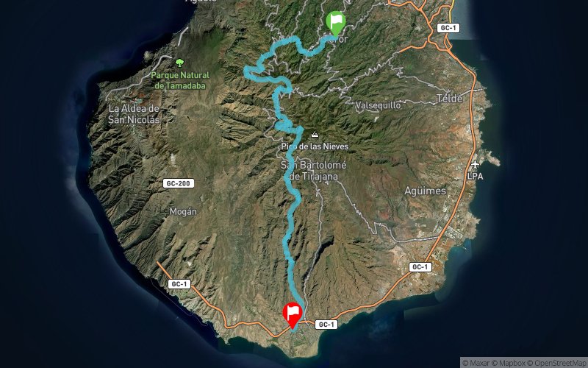Click the green start flag marker

click(336, 24)
